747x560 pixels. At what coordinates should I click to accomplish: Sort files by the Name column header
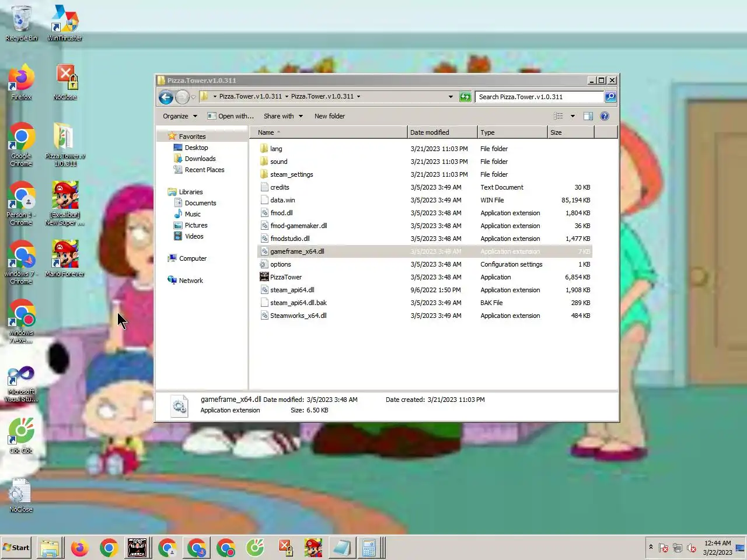(329, 132)
